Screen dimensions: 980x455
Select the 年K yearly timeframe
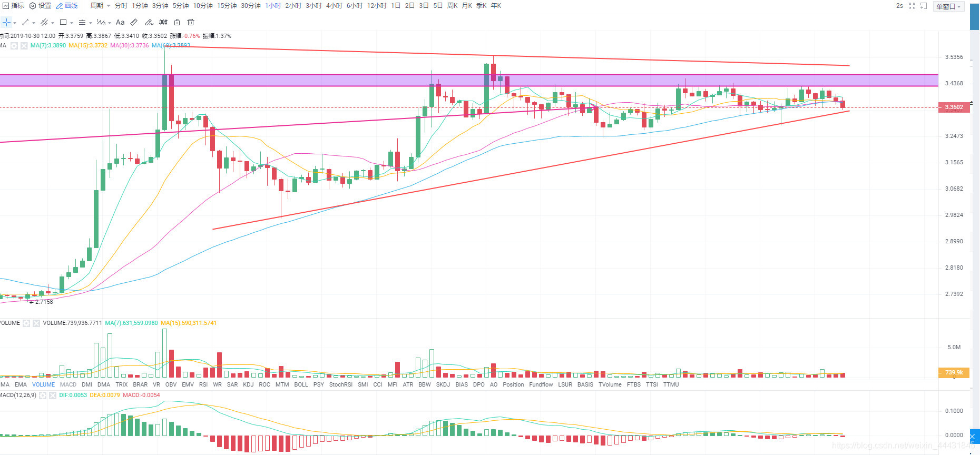[x=496, y=6]
